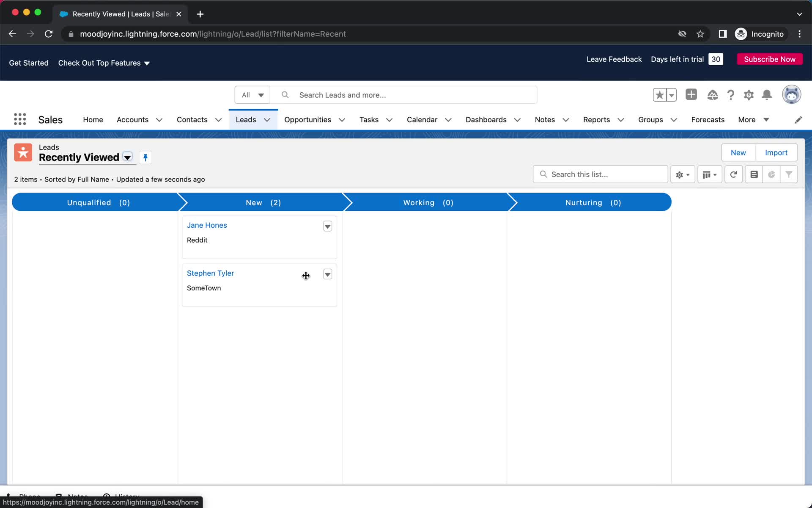812x508 pixels.
Task: Edit navigation bar with pencil icon
Action: pos(798,120)
